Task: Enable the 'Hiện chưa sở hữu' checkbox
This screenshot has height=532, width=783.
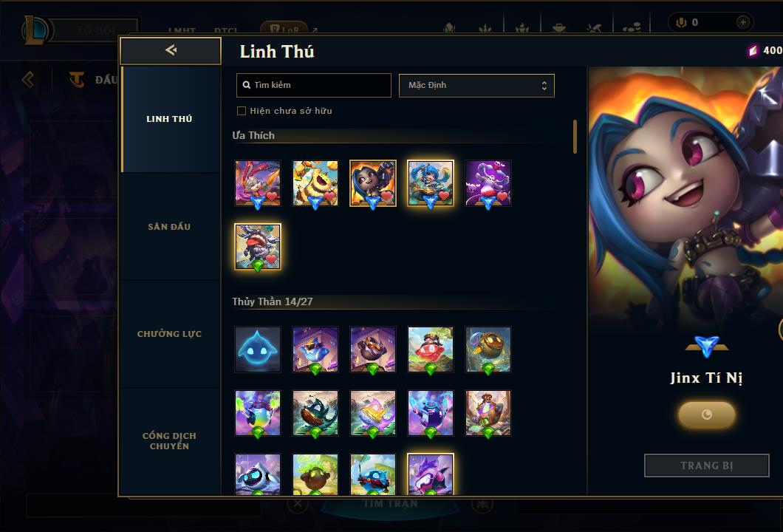Action: (242, 111)
